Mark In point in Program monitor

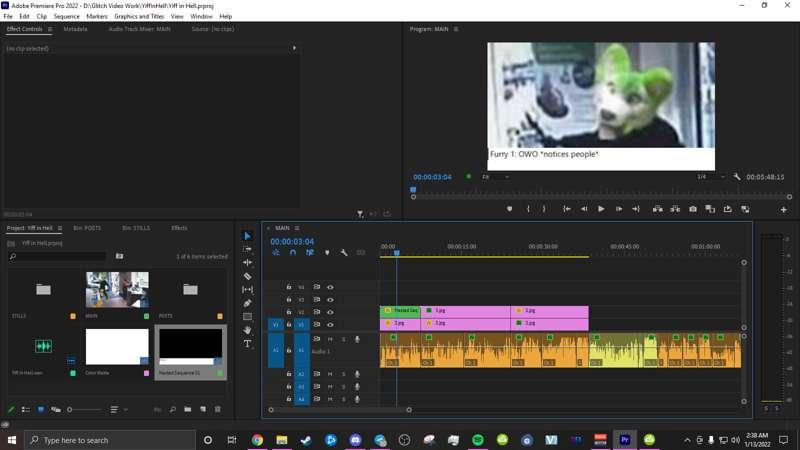[x=528, y=209]
